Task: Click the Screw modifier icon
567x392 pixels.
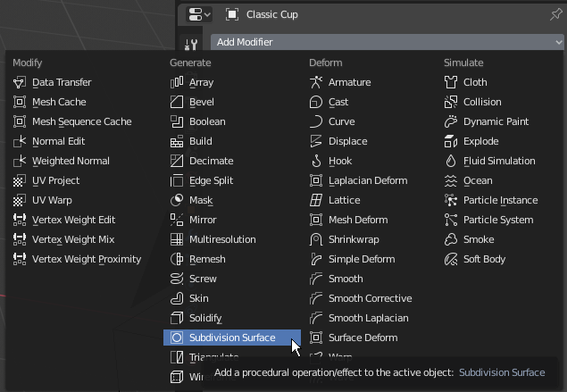Action: [x=177, y=279]
